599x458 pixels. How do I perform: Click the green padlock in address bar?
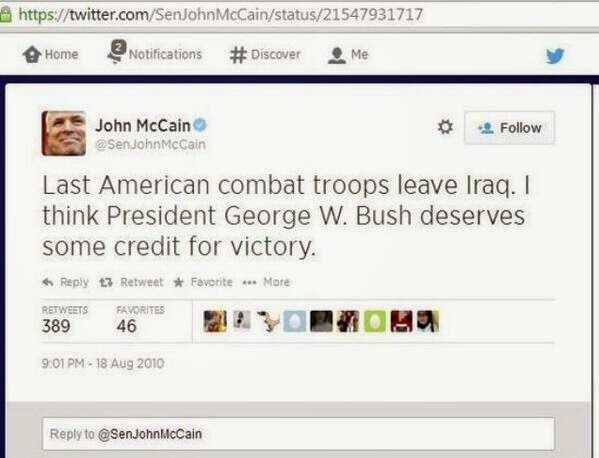5,15
